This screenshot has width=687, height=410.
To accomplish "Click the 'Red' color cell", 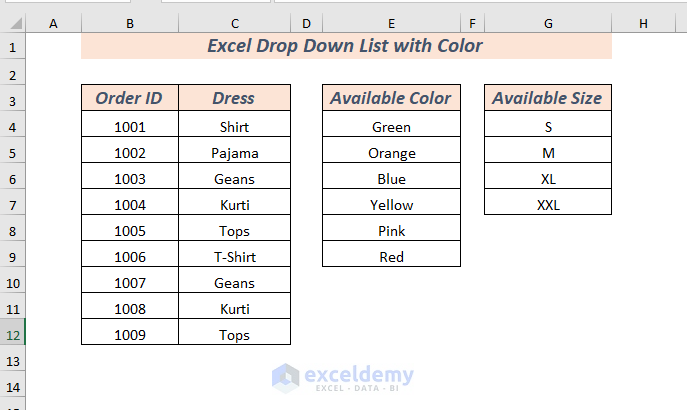I will (391, 257).
